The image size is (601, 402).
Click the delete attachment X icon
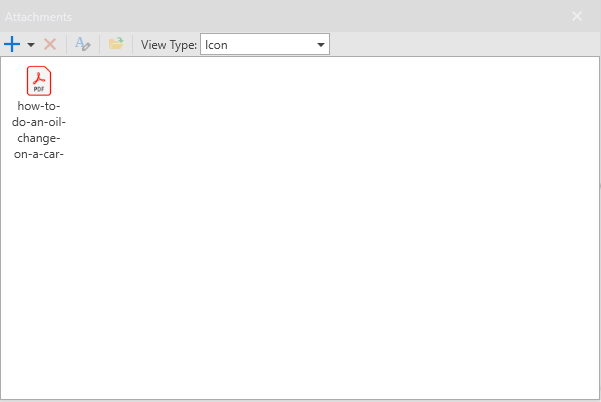pyautogui.click(x=50, y=44)
